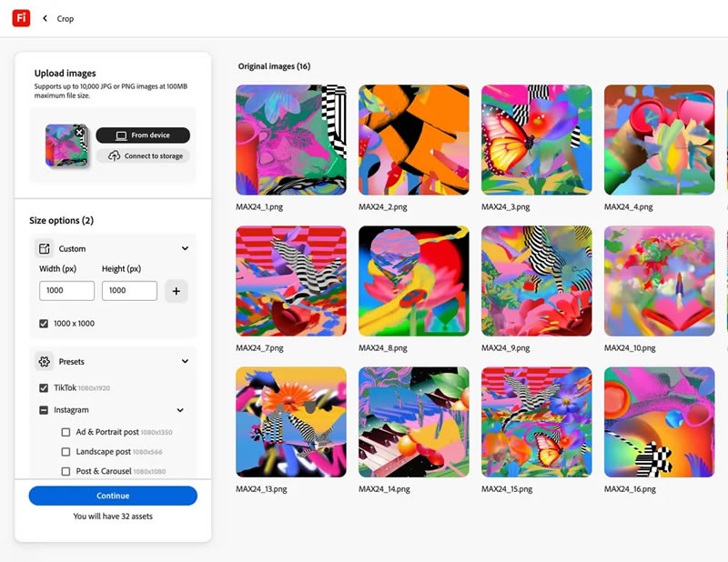Add custom size with plus button
The width and height of the screenshot is (728, 562).
tap(177, 292)
